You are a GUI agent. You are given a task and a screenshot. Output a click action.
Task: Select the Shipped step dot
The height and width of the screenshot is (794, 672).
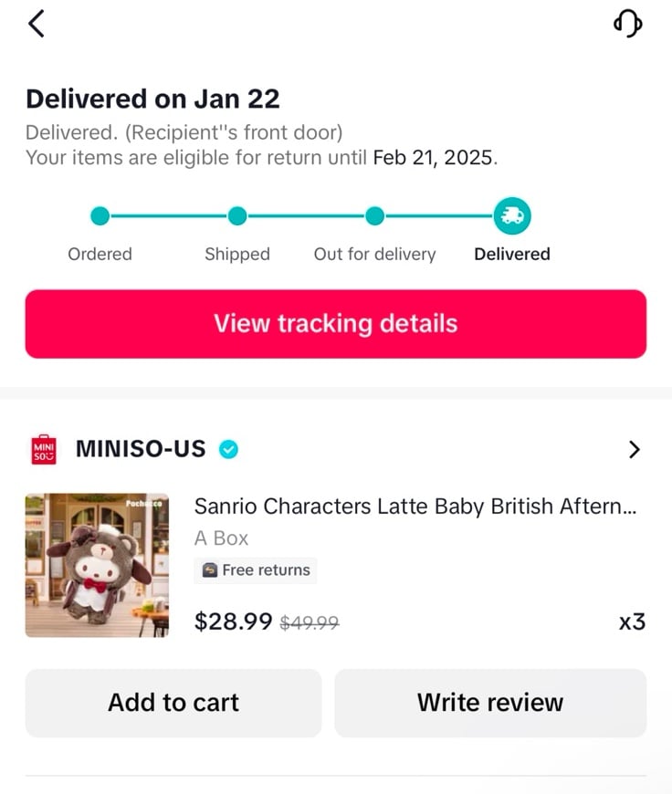coord(237,216)
